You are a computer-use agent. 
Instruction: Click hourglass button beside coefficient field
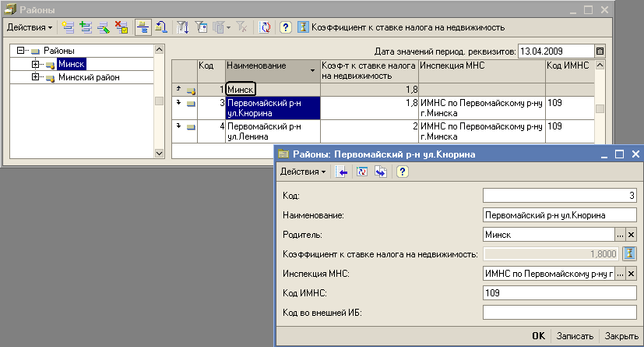[x=629, y=254]
